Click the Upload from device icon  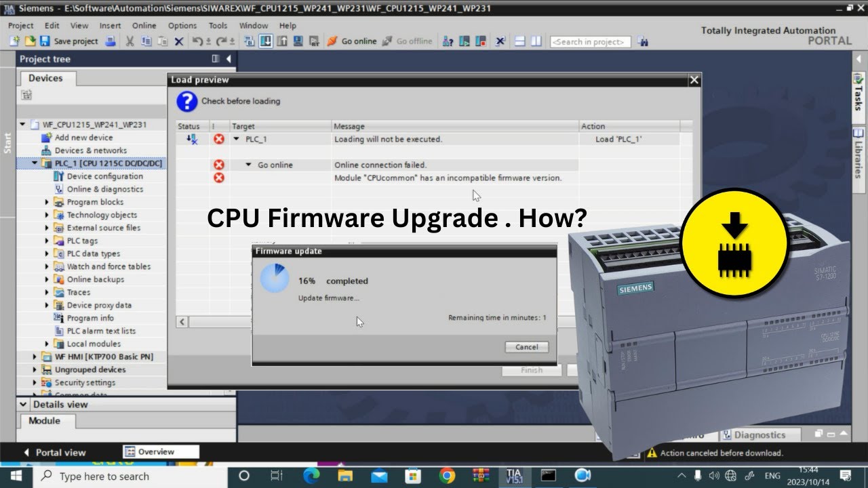(x=281, y=41)
